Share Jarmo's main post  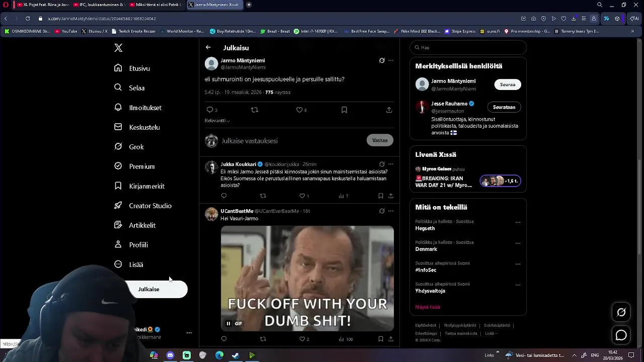pos(389,110)
